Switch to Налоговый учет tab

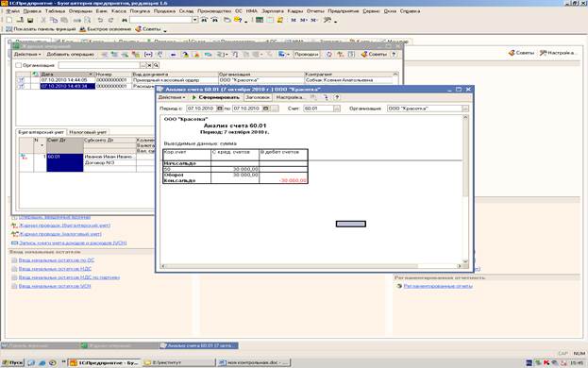(88, 132)
